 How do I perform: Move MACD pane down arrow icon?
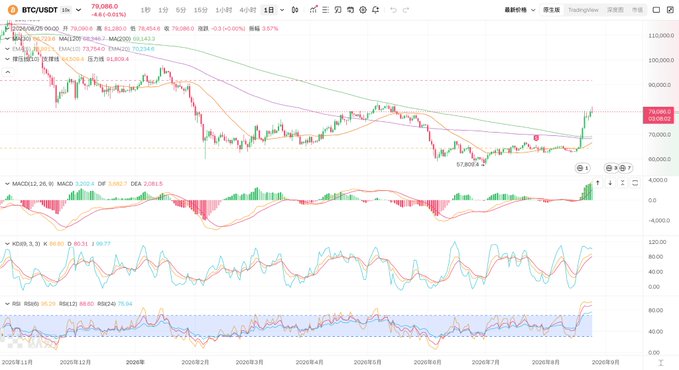point(610,183)
